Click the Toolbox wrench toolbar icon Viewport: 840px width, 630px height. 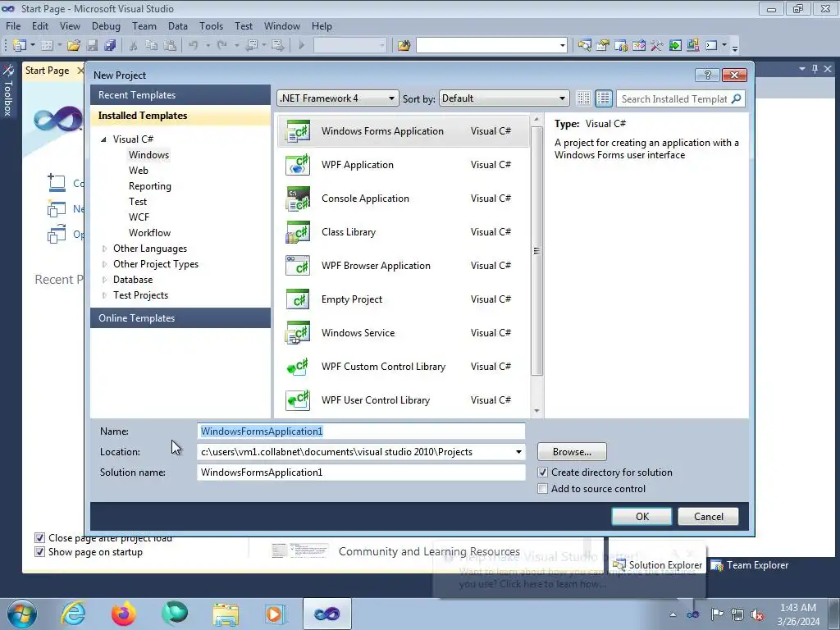click(657, 46)
